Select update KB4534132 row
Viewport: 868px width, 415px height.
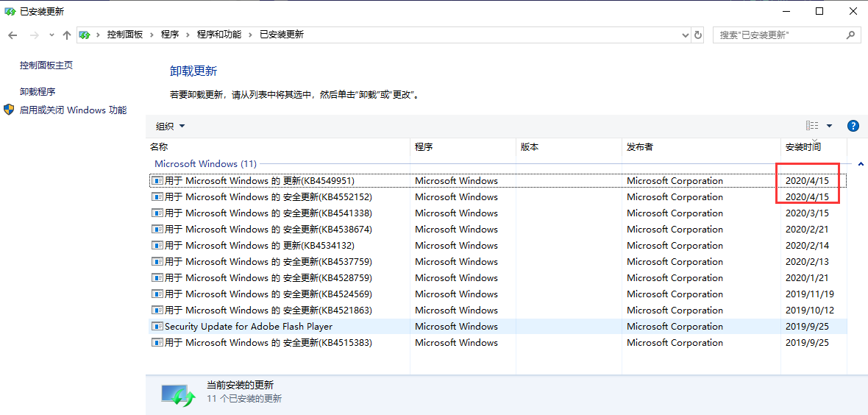498,246
